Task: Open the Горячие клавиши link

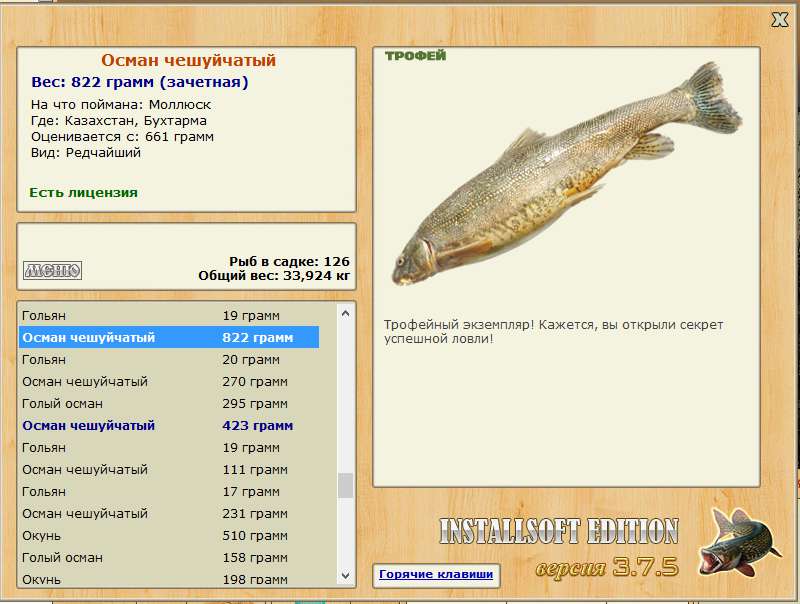Action: 436,574
